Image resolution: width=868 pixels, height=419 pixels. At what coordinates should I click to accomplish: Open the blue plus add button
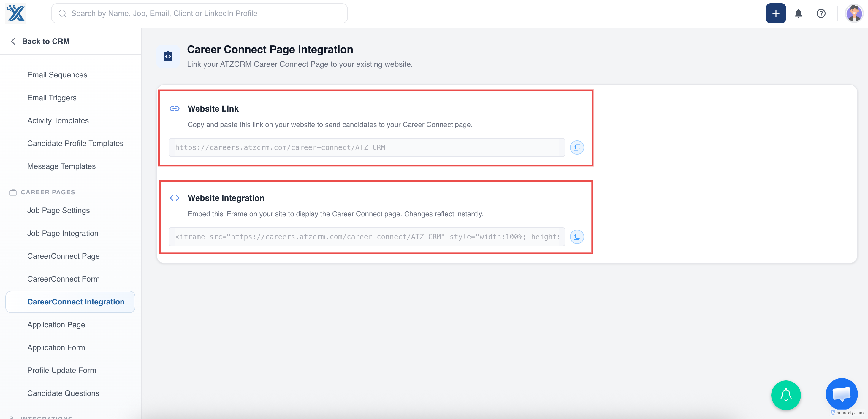pos(776,13)
